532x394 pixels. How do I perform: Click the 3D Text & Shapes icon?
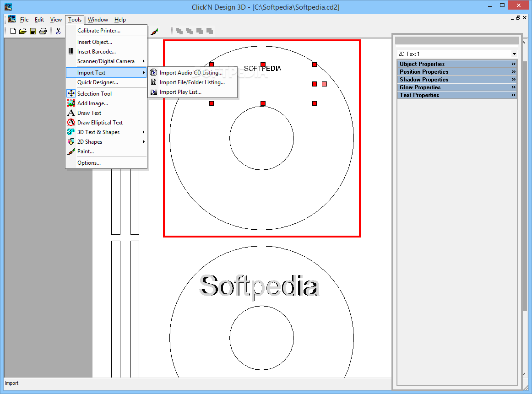71,132
